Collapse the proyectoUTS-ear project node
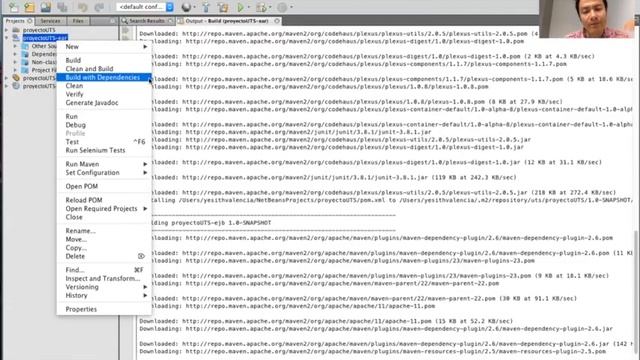Screen dimensions: 640x360 pos(6,38)
